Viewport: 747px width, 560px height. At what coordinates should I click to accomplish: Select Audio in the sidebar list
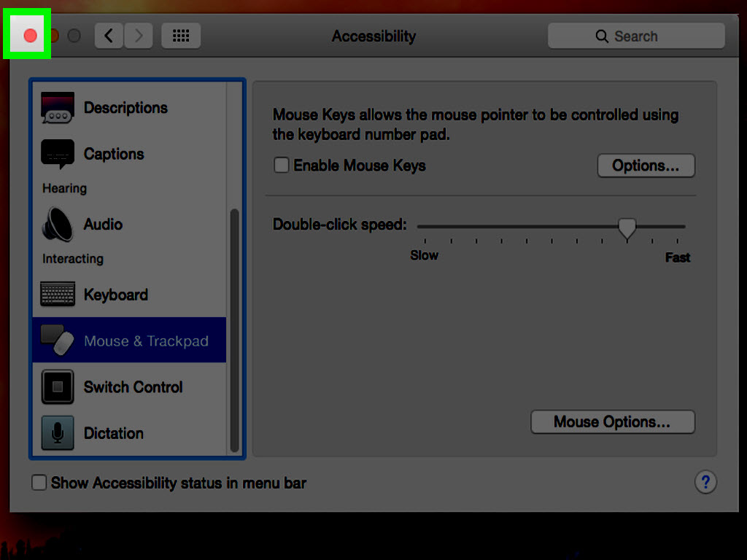click(129, 225)
